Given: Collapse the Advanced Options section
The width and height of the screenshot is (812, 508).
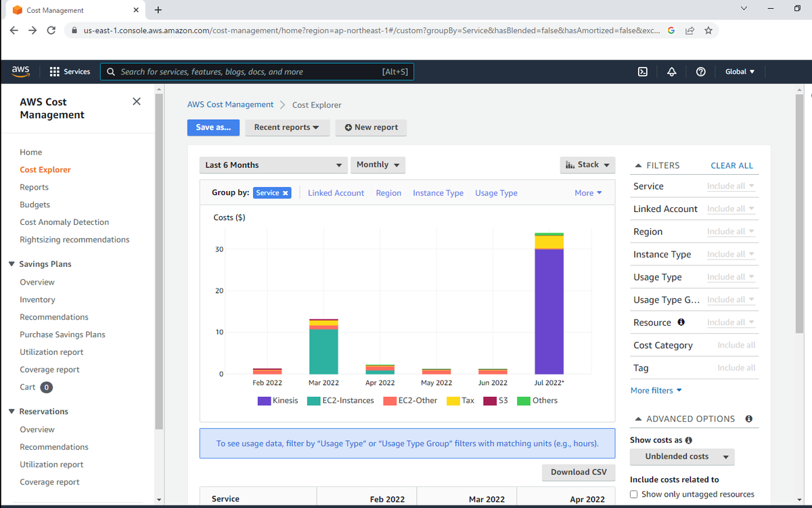Looking at the screenshot, I should 685,419.
